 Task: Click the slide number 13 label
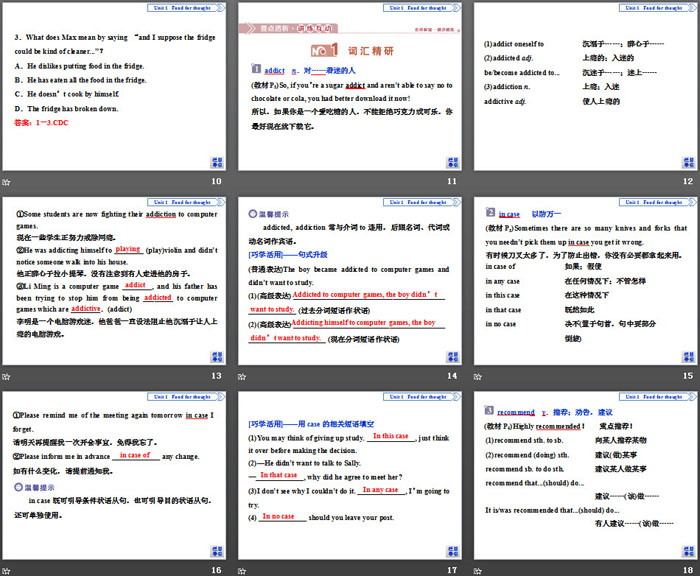(216, 375)
